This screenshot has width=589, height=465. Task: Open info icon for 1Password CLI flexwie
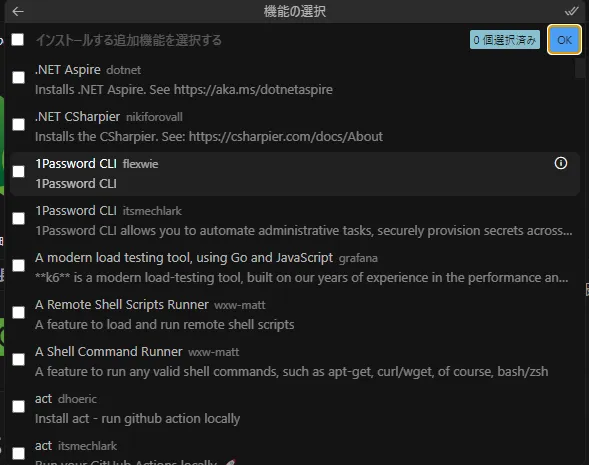pyautogui.click(x=561, y=163)
